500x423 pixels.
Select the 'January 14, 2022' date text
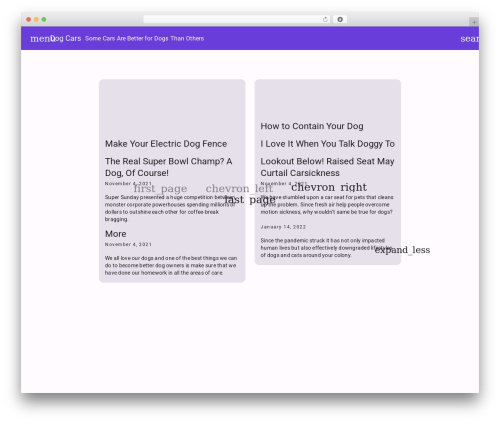pyautogui.click(x=283, y=227)
